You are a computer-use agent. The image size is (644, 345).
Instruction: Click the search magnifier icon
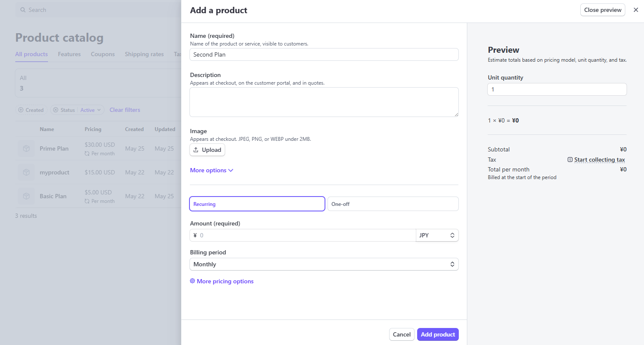[x=23, y=10]
